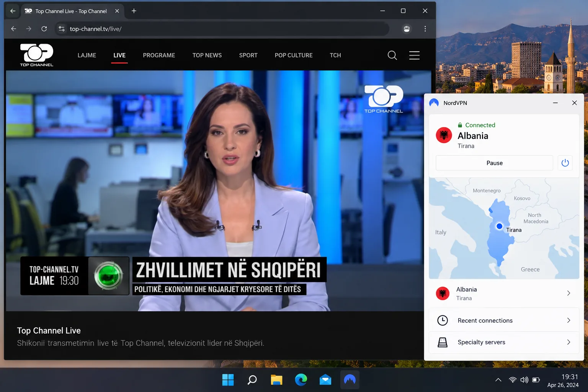Open POP CULTURE section
This screenshot has width=588, height=392.
[294, 55]
